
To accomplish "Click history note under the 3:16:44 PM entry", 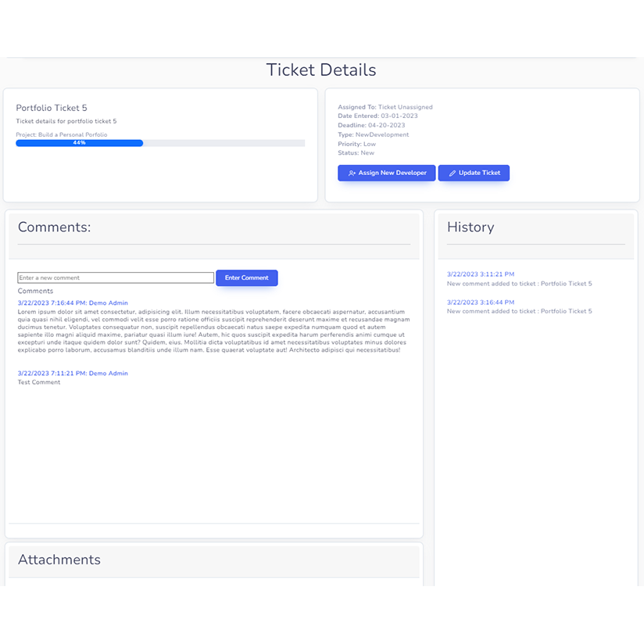I will pyautogui.click(x=520, y=311).
